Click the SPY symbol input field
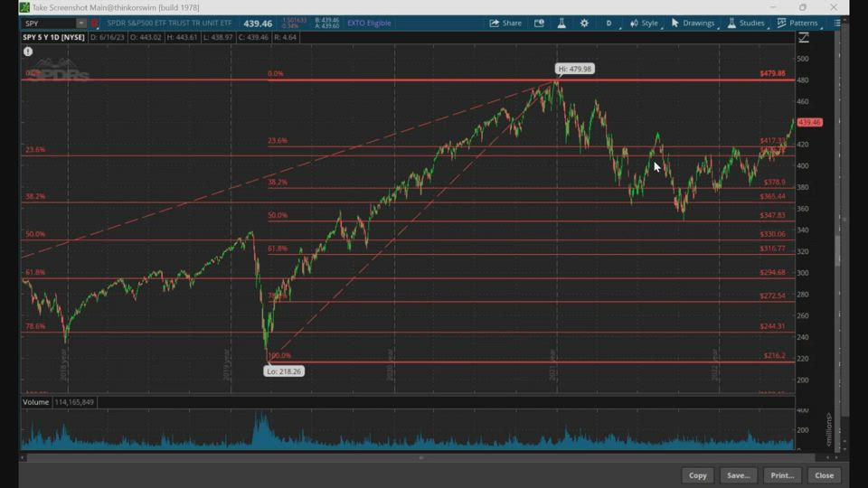868x488 pixels. click(49, 23)
